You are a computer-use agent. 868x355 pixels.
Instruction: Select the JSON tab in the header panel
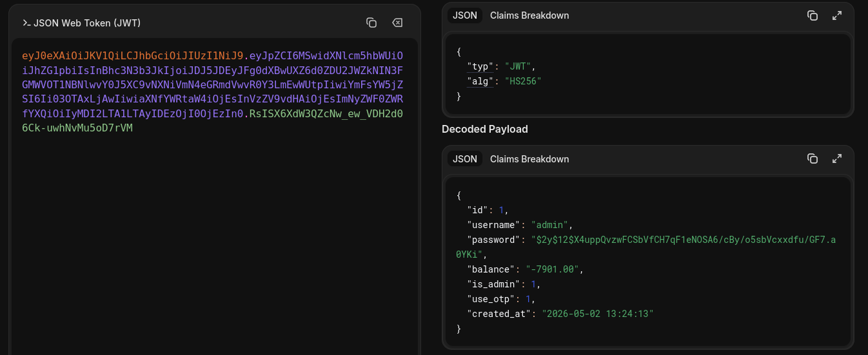(x=465, y=15)
